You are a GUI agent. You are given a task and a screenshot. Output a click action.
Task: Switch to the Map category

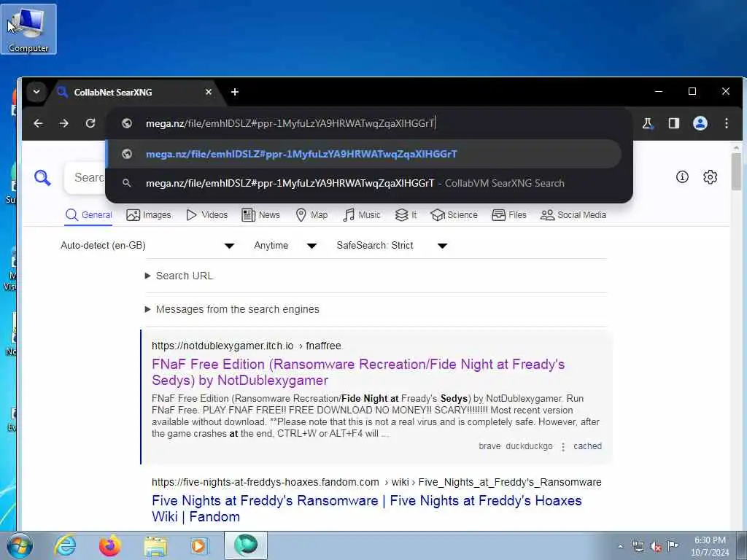(x=311, y=215)
